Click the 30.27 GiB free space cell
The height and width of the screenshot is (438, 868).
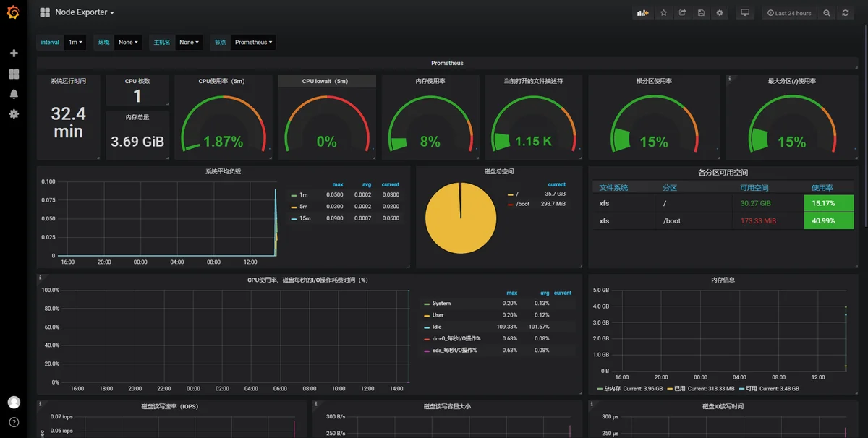coord(755,204)
